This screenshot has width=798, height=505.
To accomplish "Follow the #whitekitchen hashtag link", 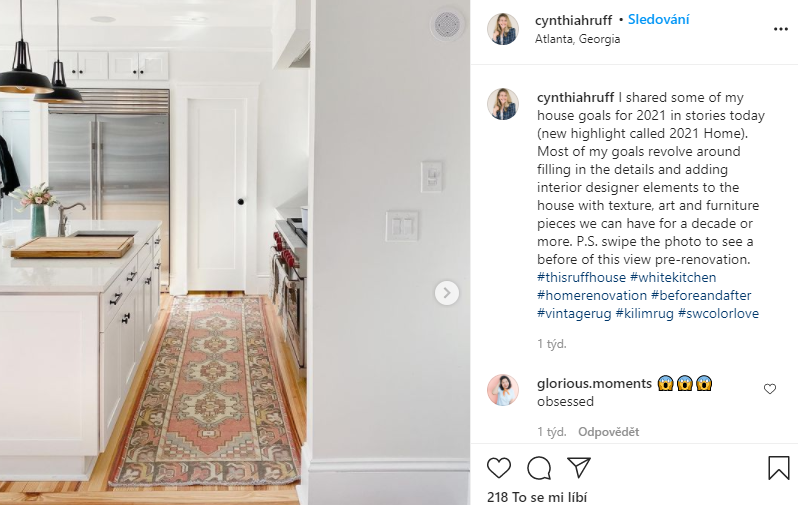I will pos(673,277).
